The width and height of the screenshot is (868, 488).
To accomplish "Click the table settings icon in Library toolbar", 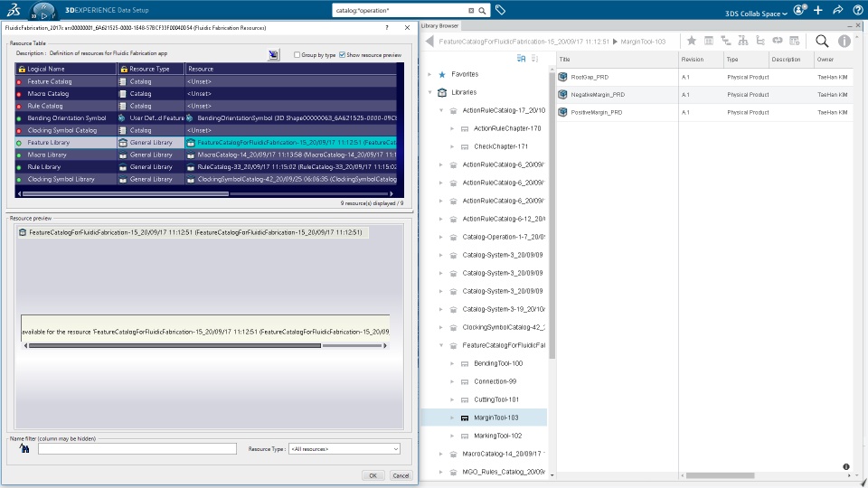I will tap(795, 41).
